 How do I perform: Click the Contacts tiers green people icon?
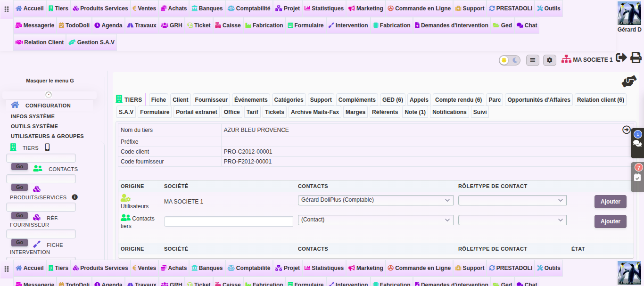point(125,218)
